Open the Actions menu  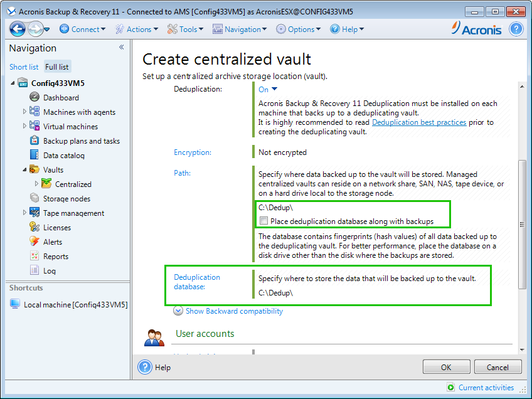tap(136, 29)
